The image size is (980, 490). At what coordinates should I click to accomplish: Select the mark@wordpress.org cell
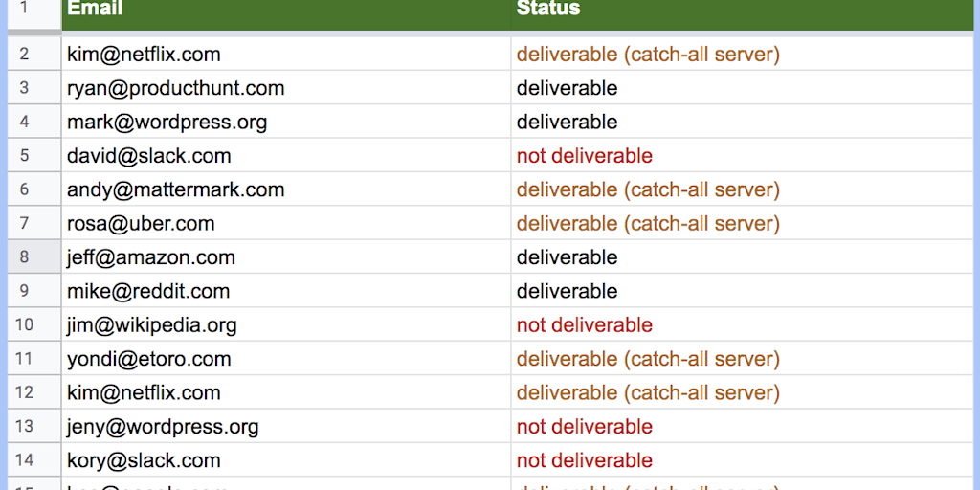coord(286,122)
